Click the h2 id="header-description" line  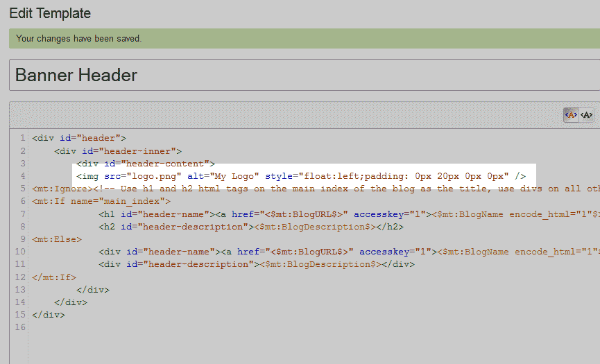pyautogui.click(x=251, y=227)
